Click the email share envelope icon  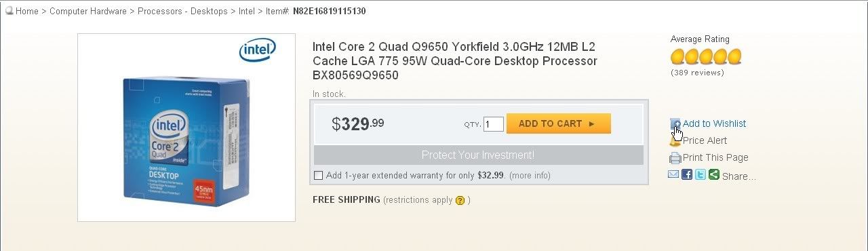[x=673, y=175]
